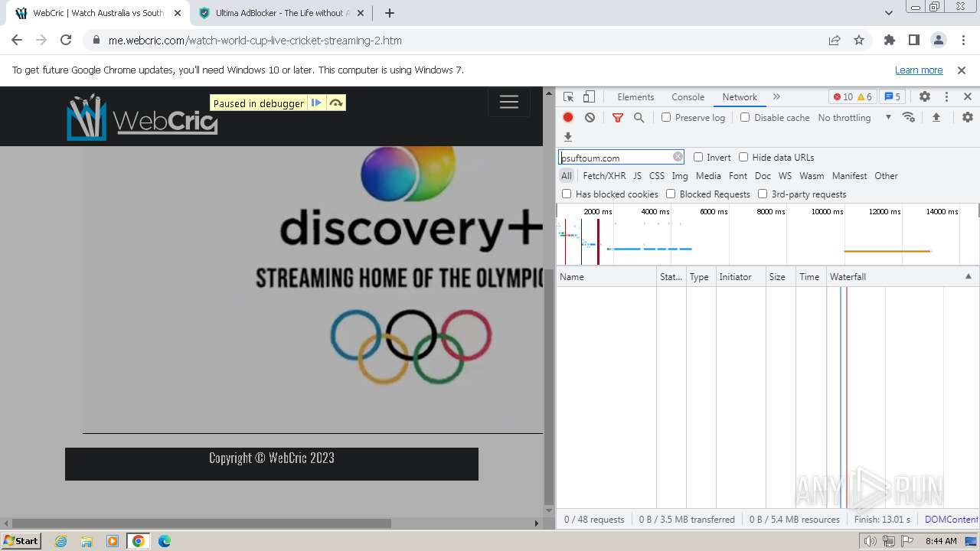Screen dimensions: 980x551
Task: Open the Chrome profile avatar
Action: click(939, 40)
